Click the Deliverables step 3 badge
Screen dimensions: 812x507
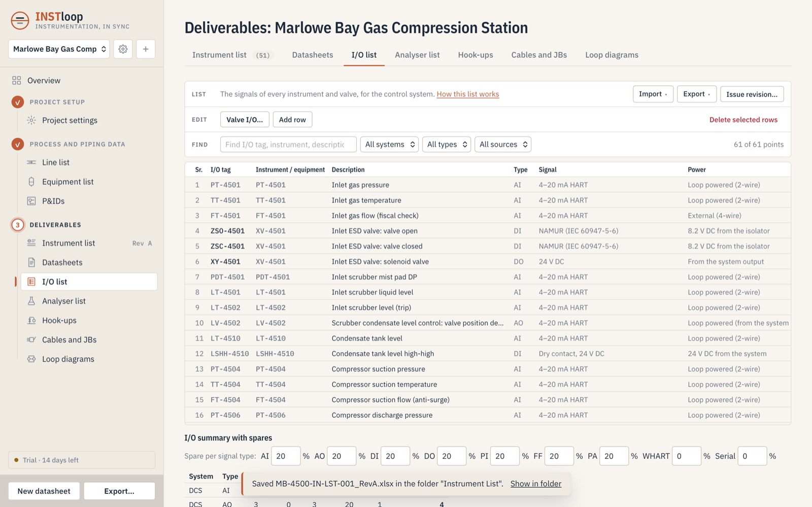point(18,225)
